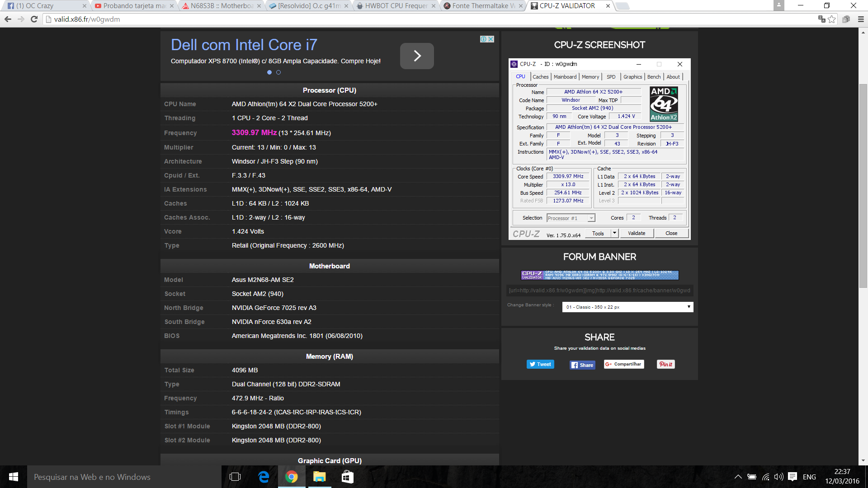Open the volume control tray icon
Viewport: 868px width, 488px height.
click(x=778, y=477)
